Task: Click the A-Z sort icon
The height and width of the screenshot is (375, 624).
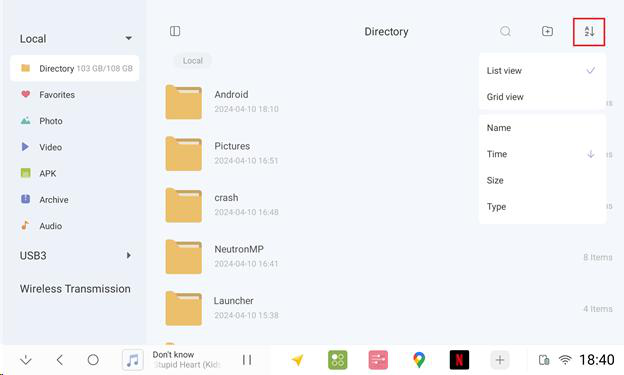Action: [589, 31]
